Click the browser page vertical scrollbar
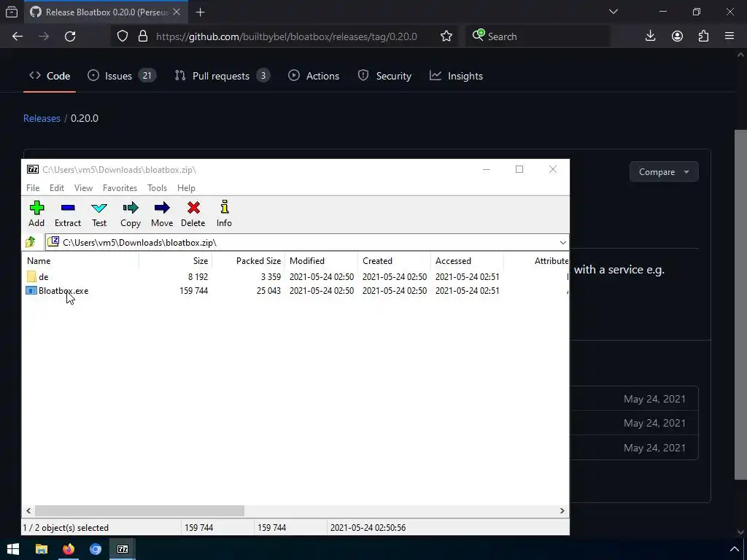The height and width of the screenshot is (560, 747). coord(740,305)
